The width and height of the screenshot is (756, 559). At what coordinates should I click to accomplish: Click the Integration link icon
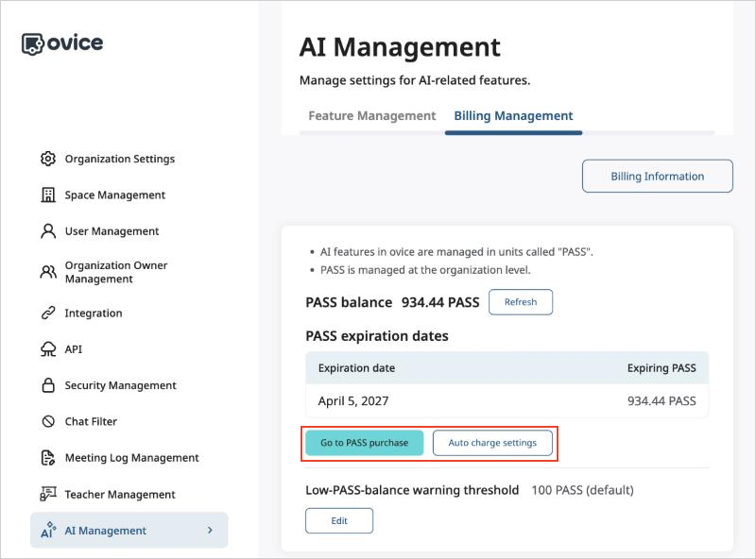tap(48, 313)
